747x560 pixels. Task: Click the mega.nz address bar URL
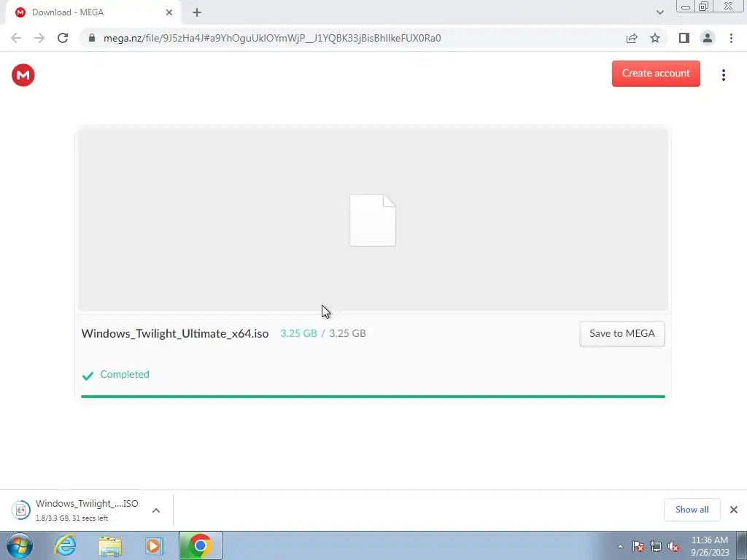point(272,38)
